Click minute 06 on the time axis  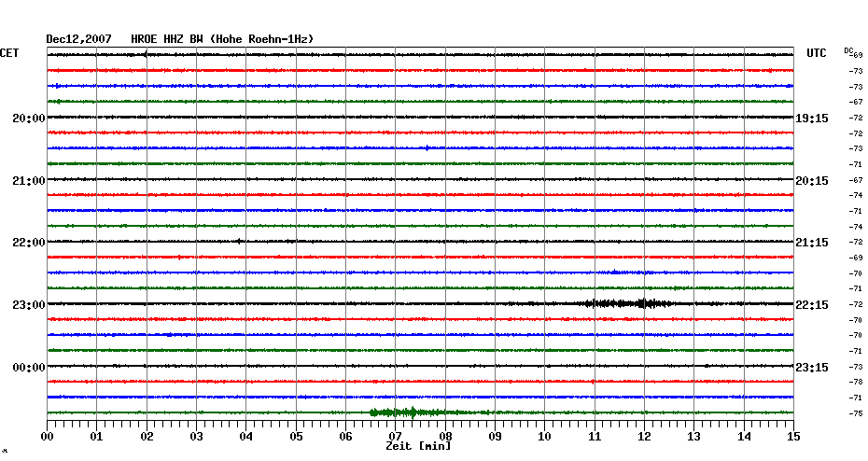(345, 437)
